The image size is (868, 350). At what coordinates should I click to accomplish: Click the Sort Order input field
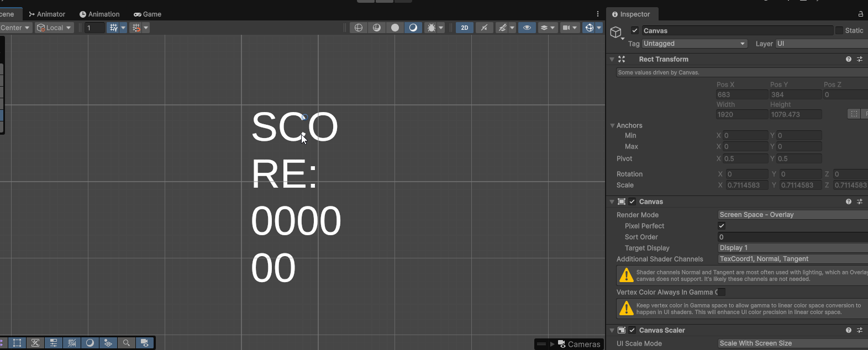pos(793,237)
